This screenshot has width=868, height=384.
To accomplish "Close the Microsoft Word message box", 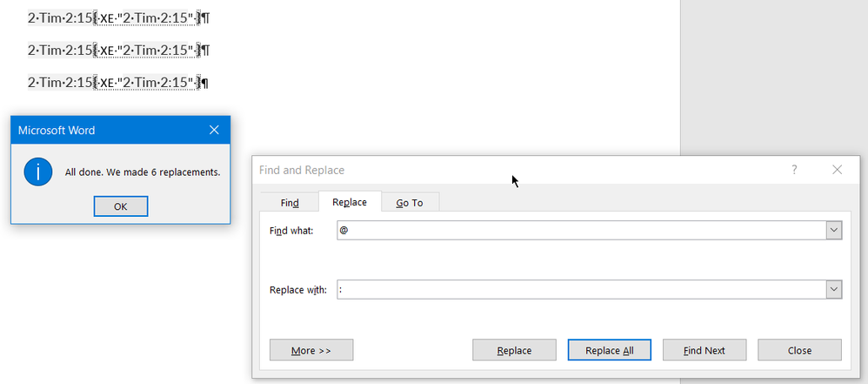I will click(214, 131).
